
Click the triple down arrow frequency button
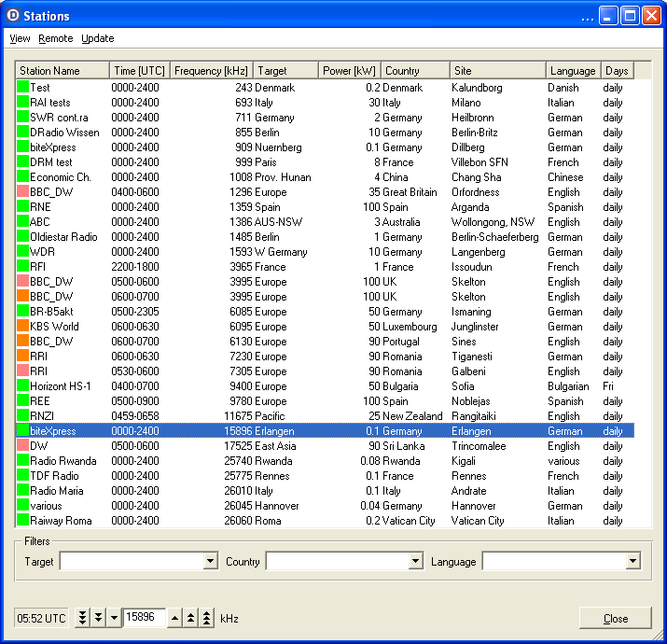click(x=83, y=618)
